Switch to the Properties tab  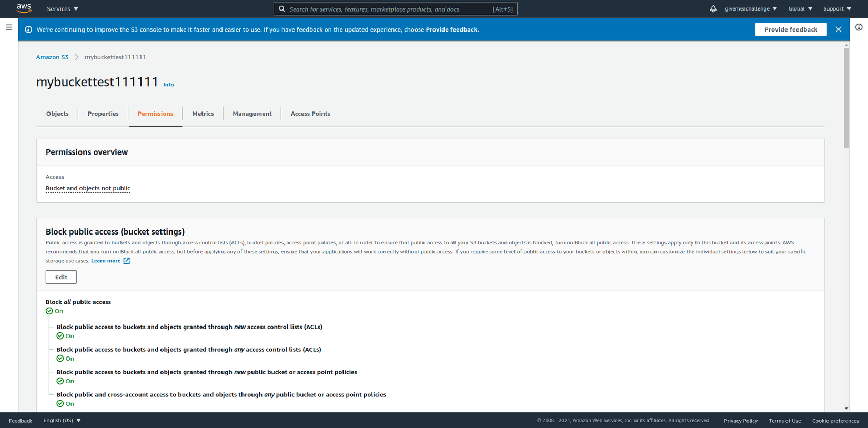pyautogui.click(x=103, y=114)
